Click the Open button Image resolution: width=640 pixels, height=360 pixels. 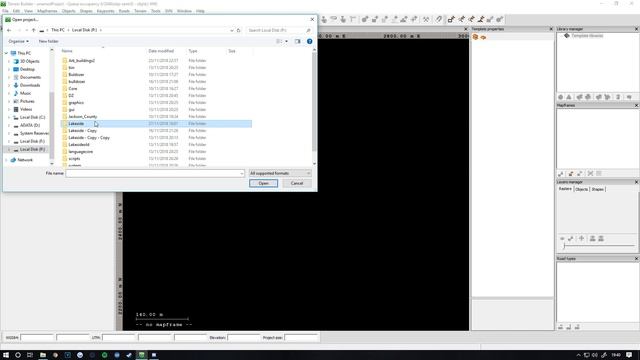[x=263, y=183]
